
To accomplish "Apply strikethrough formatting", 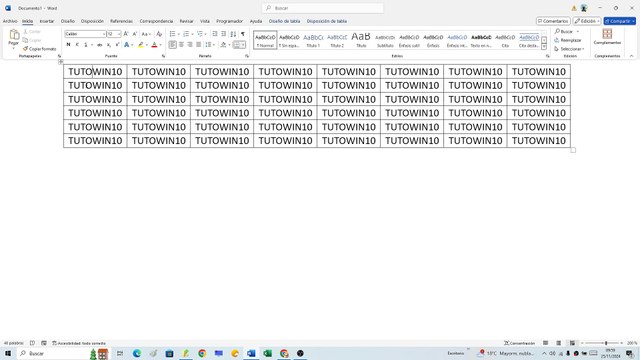I will click(100, 45).
